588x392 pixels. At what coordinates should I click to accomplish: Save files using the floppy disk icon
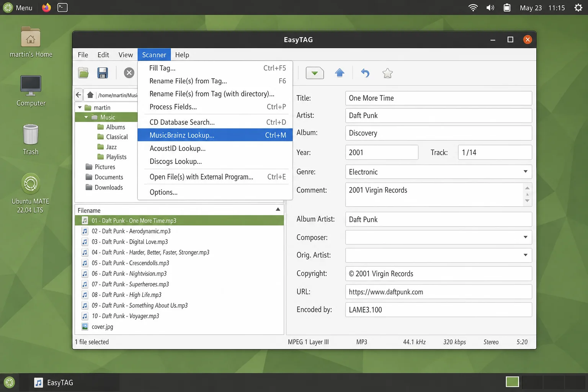click(103, 73)
